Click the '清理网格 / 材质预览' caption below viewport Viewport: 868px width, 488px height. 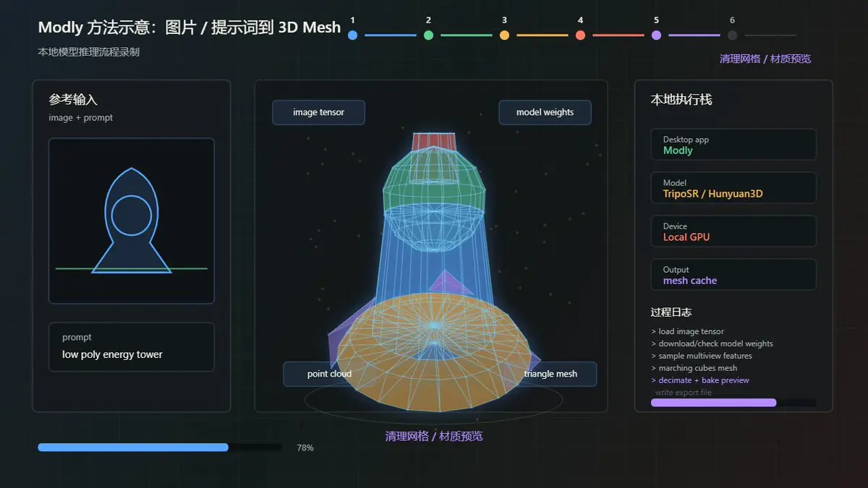click(434, 436)
